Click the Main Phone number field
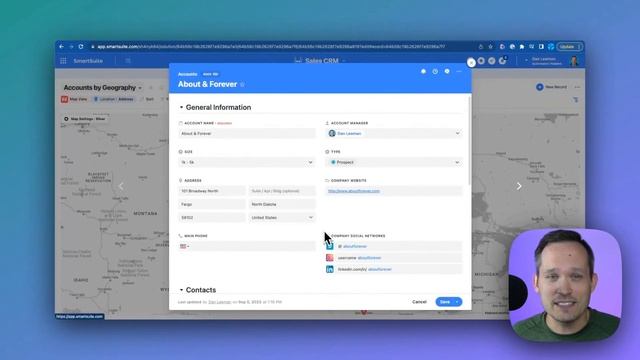This screenshot has height=360, width=640. [247, 247]
